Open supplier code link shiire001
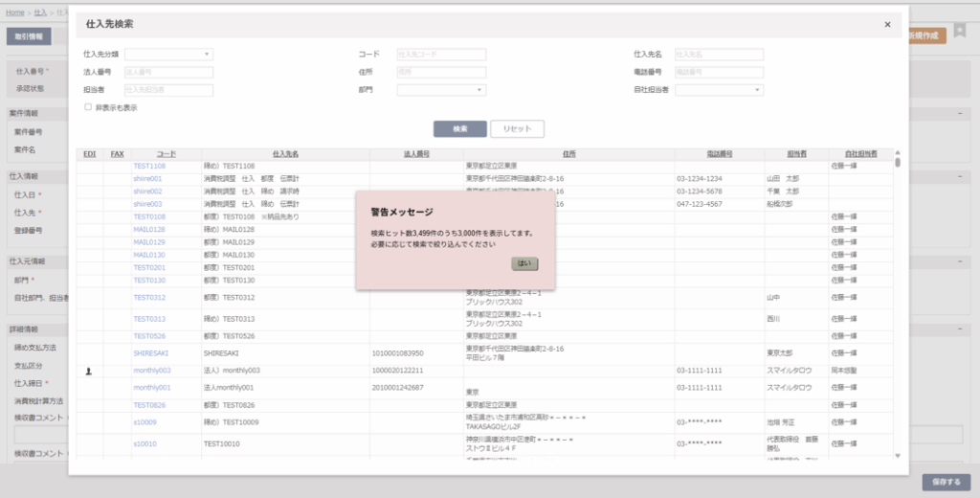 [147, 178]
